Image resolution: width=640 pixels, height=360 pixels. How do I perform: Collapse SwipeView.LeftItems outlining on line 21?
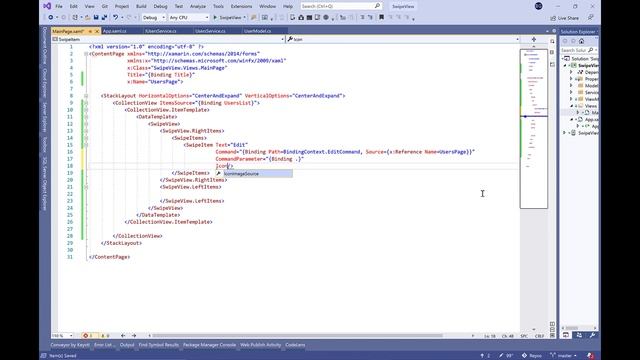pos(86,187)
